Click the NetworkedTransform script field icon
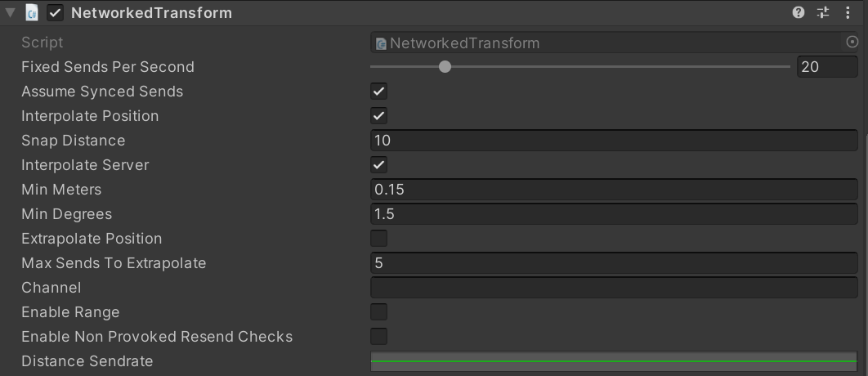 pos(381,43)
